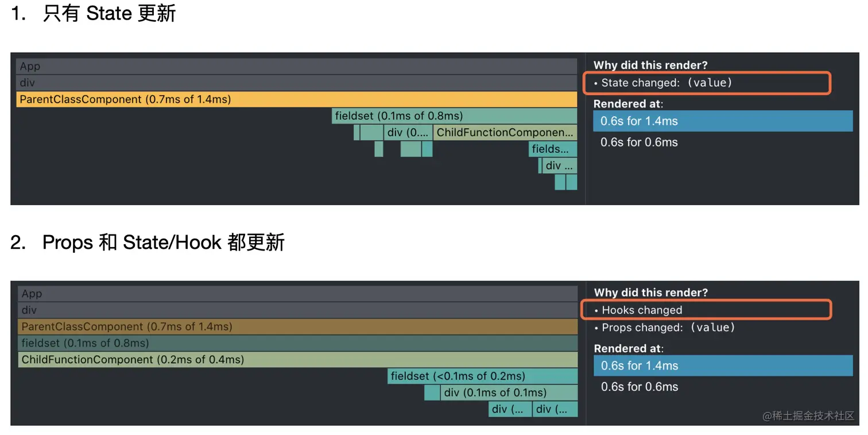This screenshot has width=868, height=435.
Task: Click the Hooks changed reason
Action: [638, 310]
